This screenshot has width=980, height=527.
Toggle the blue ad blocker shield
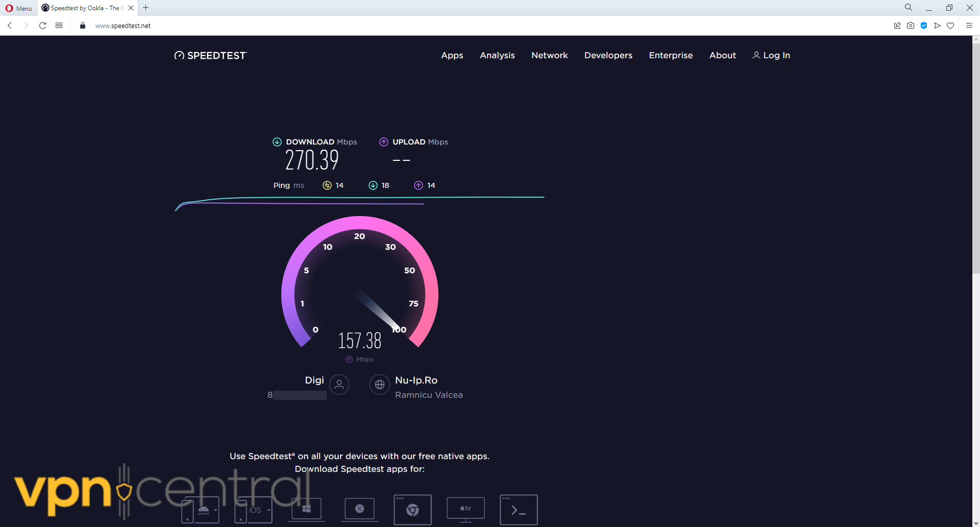pos(924,26)
